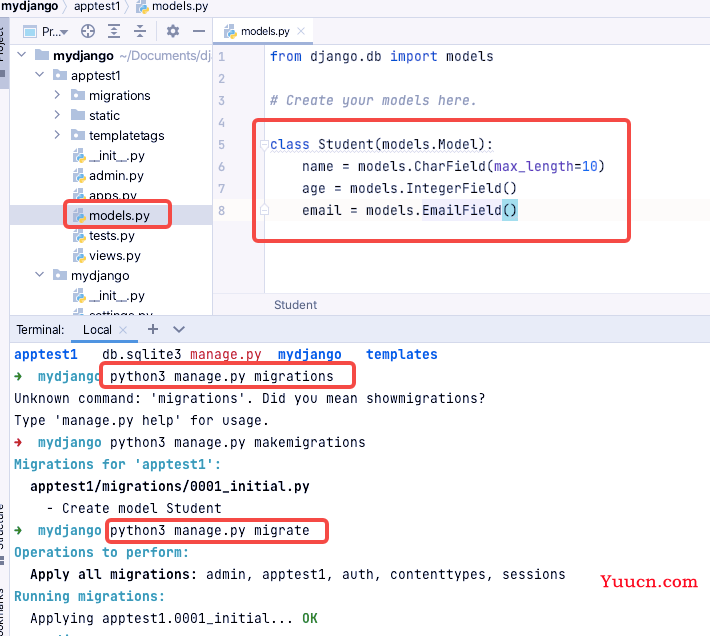The width and height of the screenshot is (710, 636).
Task: Select the mydjango root folder row
Action: point(110,55)
